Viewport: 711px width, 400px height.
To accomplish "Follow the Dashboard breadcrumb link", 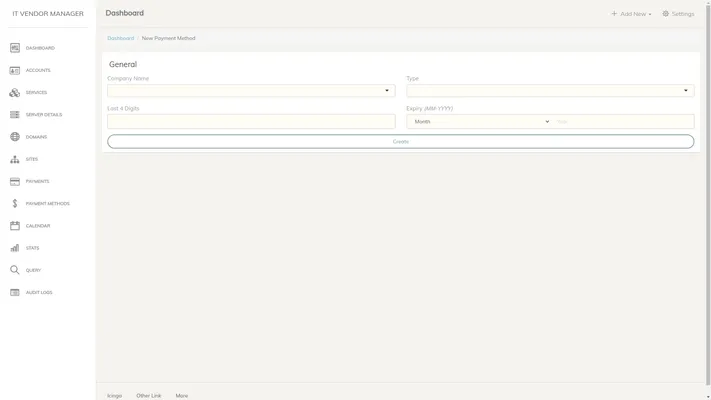I will point(120,38).
